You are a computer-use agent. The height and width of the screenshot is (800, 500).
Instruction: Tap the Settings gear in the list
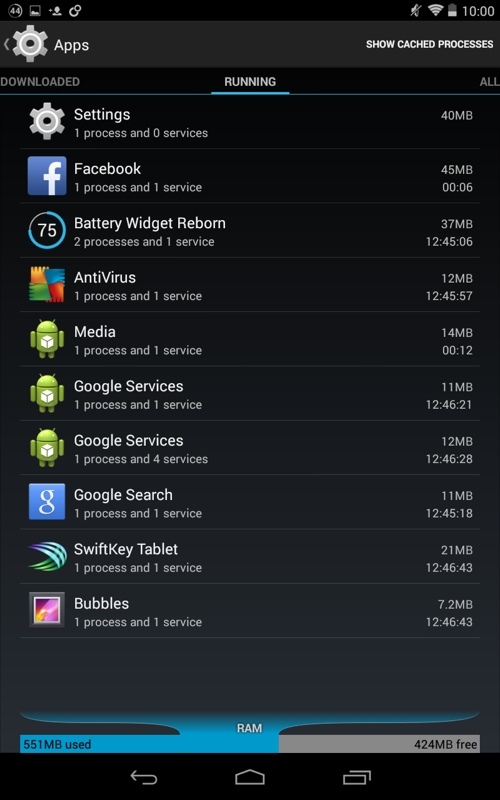[47, 121]
